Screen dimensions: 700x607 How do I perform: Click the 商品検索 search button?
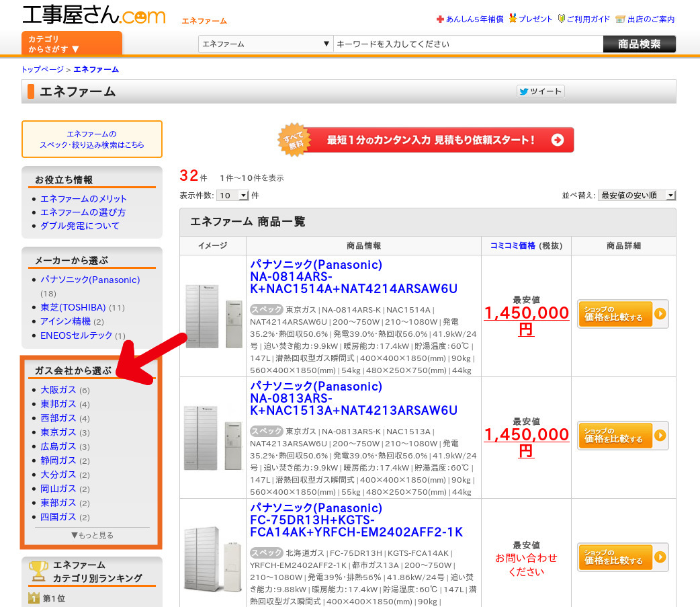point(640,44)
